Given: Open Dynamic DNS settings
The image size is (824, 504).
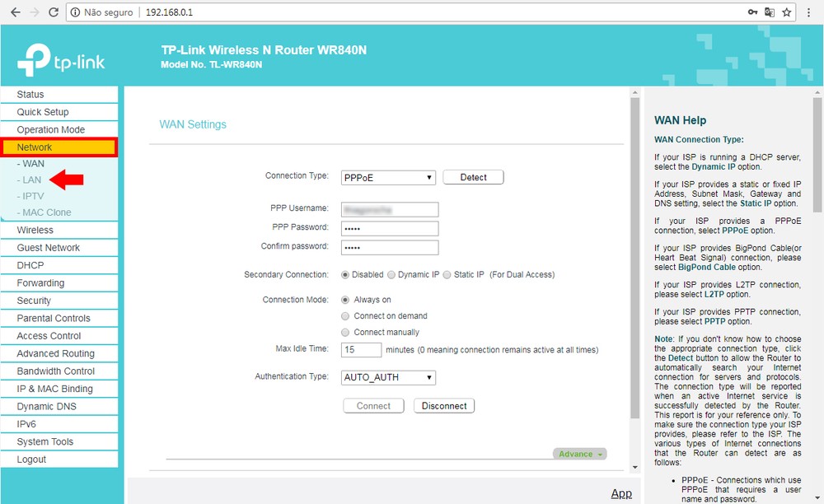Looking at the screenshot, I should point(59,406).
